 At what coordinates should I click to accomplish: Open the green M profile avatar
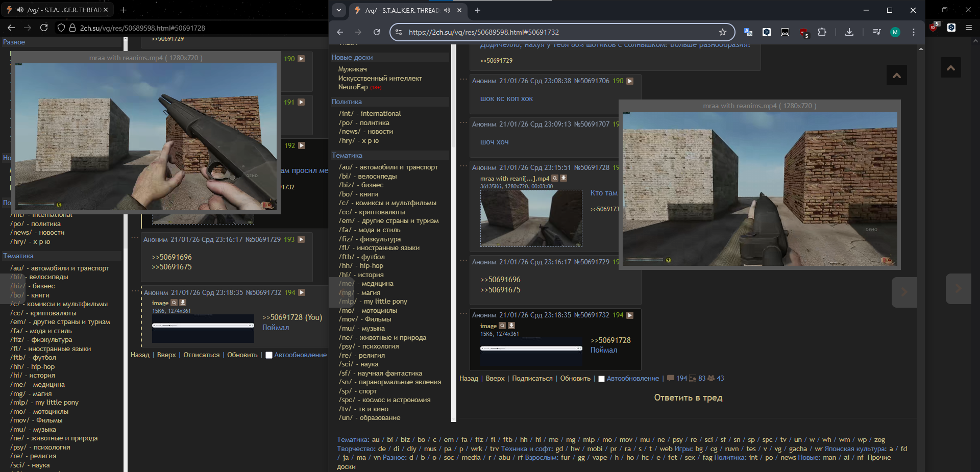895,32
